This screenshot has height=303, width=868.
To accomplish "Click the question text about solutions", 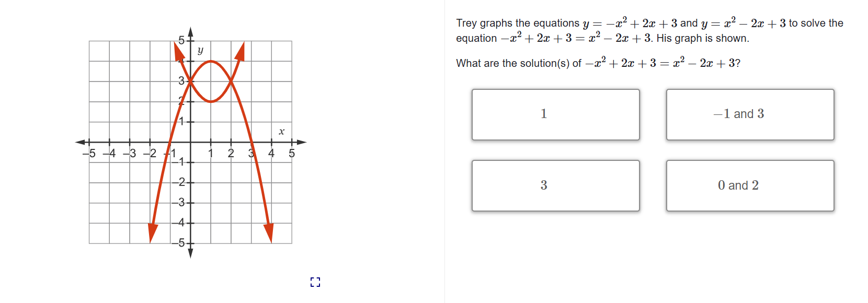I will [x=596, y=63].
